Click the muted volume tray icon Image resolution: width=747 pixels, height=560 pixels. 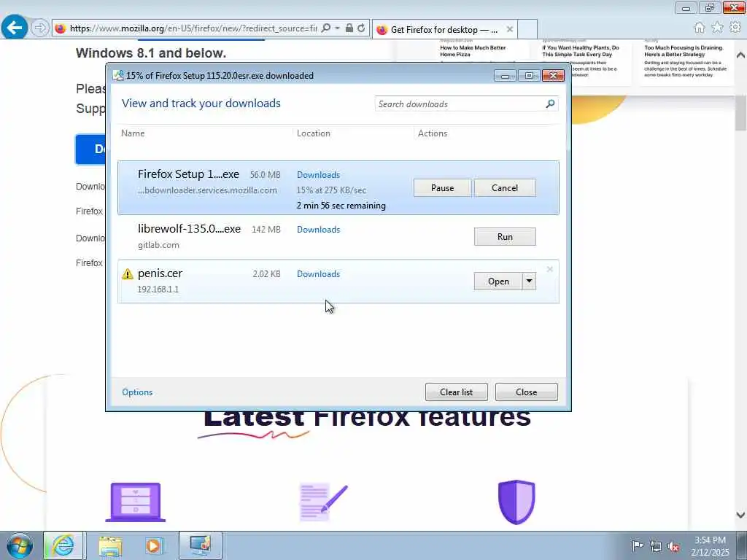tap(673, 546)
